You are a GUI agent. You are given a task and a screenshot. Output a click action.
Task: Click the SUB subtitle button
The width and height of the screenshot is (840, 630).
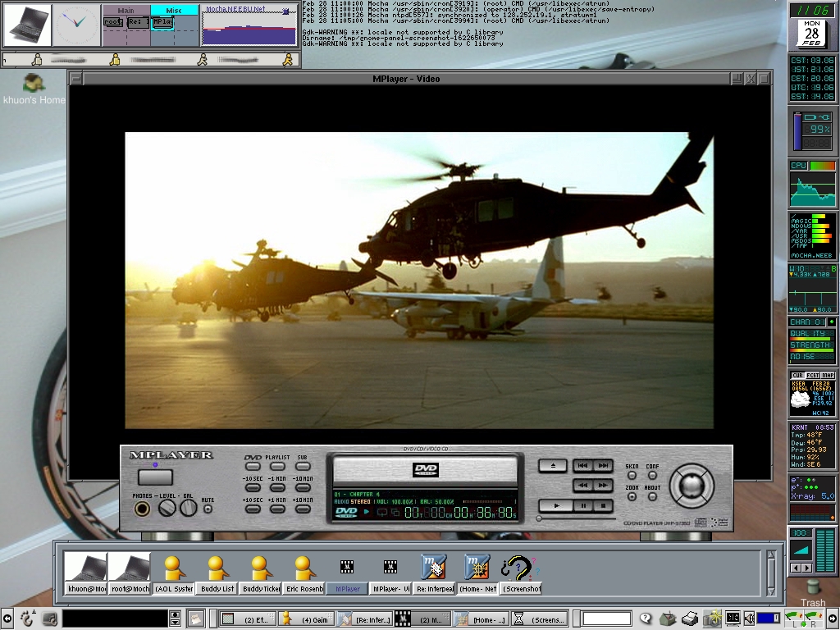tap(303, 466)
